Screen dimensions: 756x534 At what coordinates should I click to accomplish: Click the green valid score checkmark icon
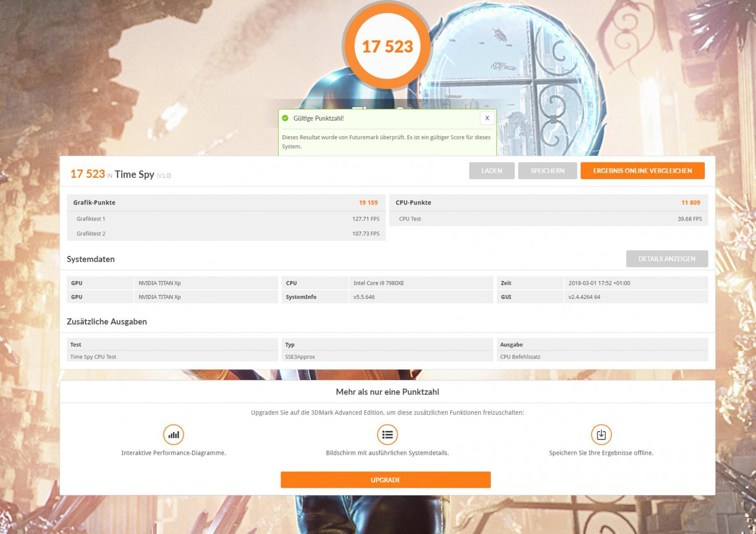285,118
